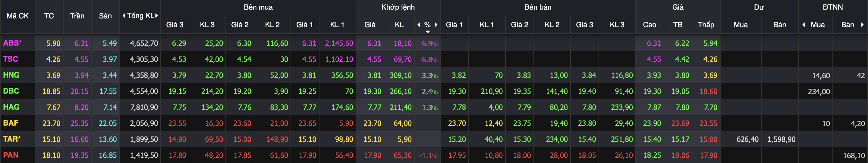The width and height of the screenshot is (868, 163).
Task: Click the 1.3% change for HAG
Action: [429, 108]
